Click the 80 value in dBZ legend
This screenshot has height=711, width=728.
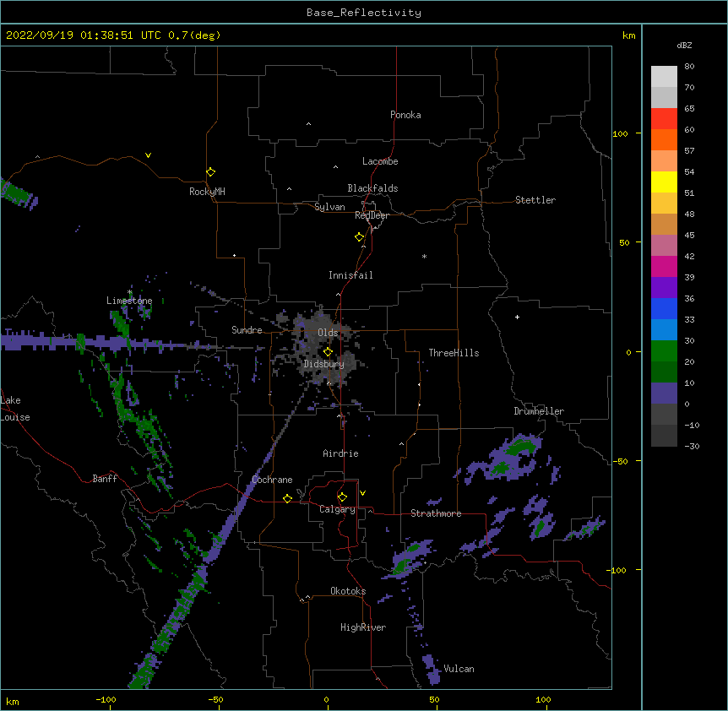689,67
